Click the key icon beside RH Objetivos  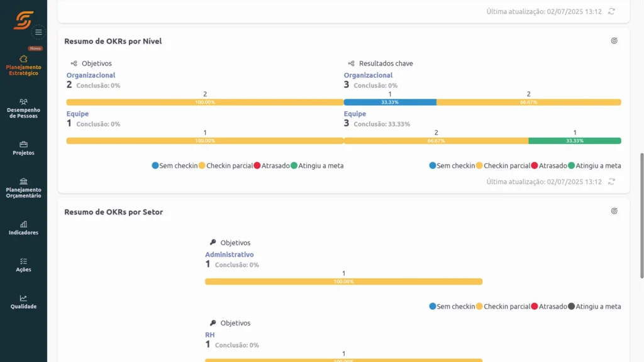point(213,322)
